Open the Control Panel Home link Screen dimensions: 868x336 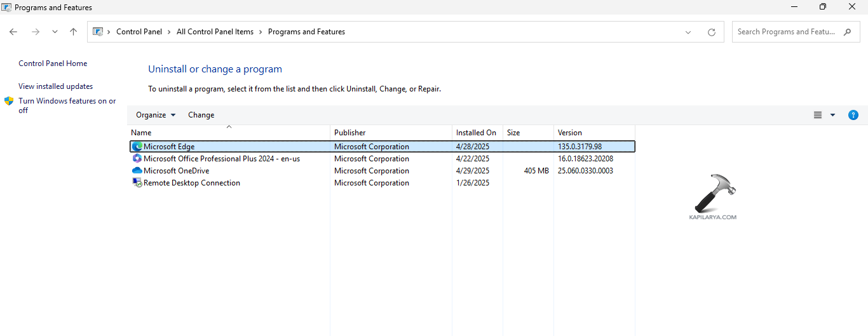tap(53, 64)
